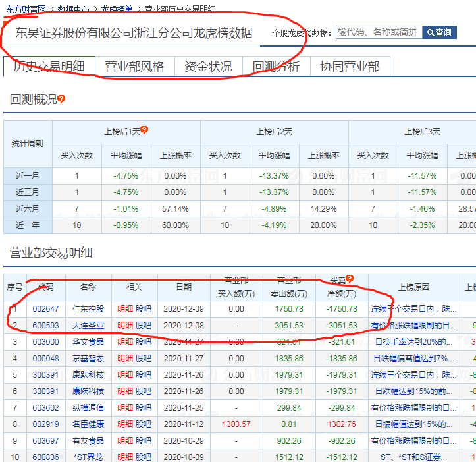Focus the stock code search input field
The image size is (476, 462).
point(379,32)
